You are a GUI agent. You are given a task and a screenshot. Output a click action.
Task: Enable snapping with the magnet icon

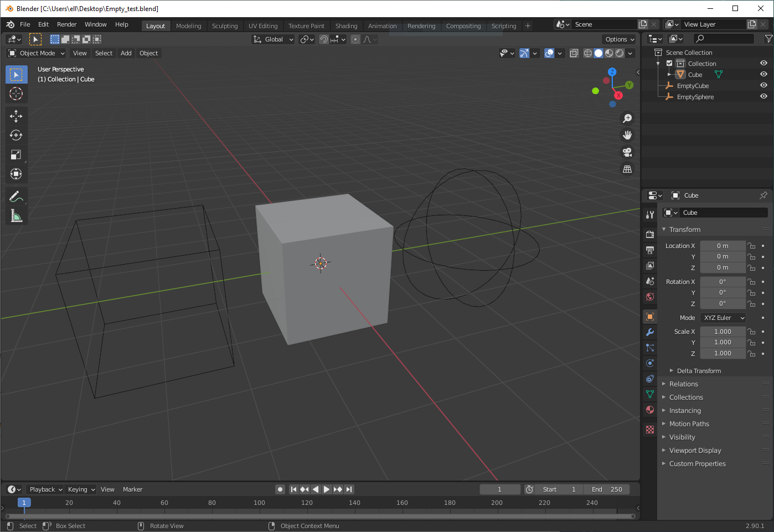[x=324, y=39]
